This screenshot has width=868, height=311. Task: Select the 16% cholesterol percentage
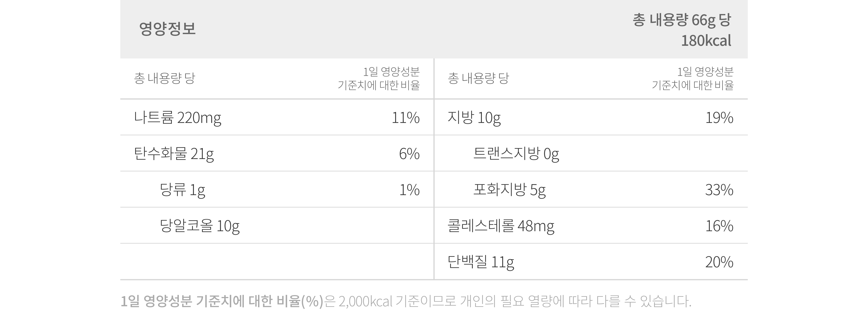[719, 226]
